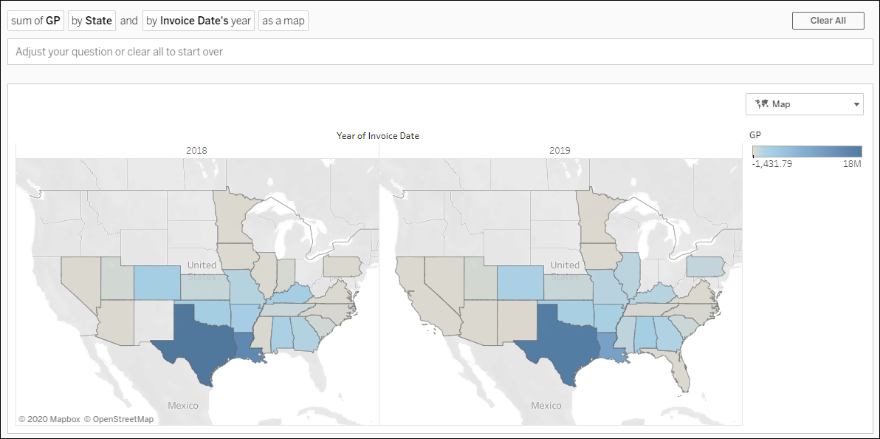Screen dimensions: 880x439
Task: Click the GP color legend gradient bar
Action: coord(806,152)
